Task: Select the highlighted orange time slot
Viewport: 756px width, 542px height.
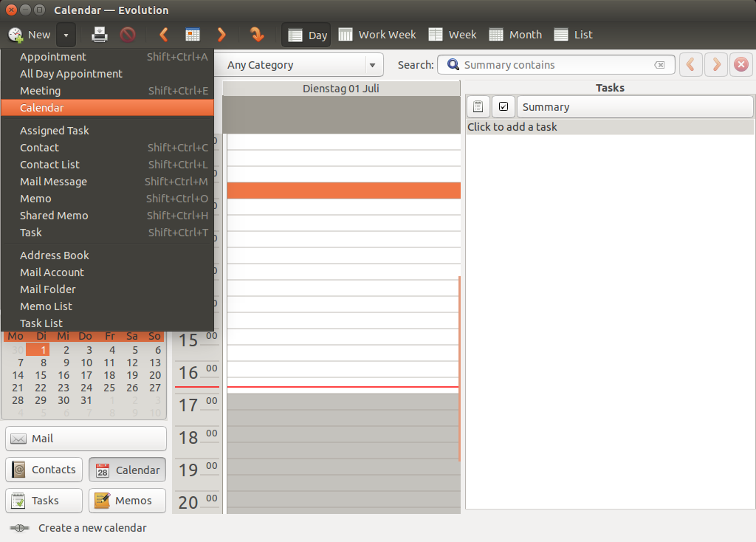Action: pos(344,191)
